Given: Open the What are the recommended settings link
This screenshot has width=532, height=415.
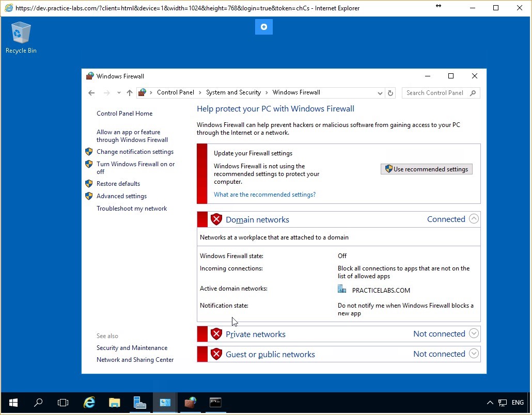Looking at the screenshot, I should [264, 194].
